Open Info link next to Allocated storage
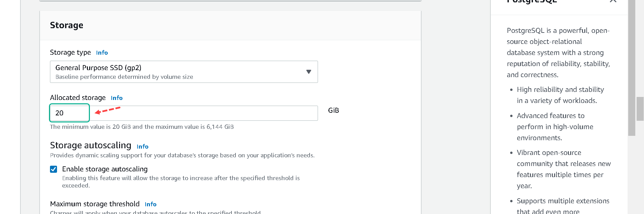The height and width of the screenshot is (214, 644). [117, 98]
